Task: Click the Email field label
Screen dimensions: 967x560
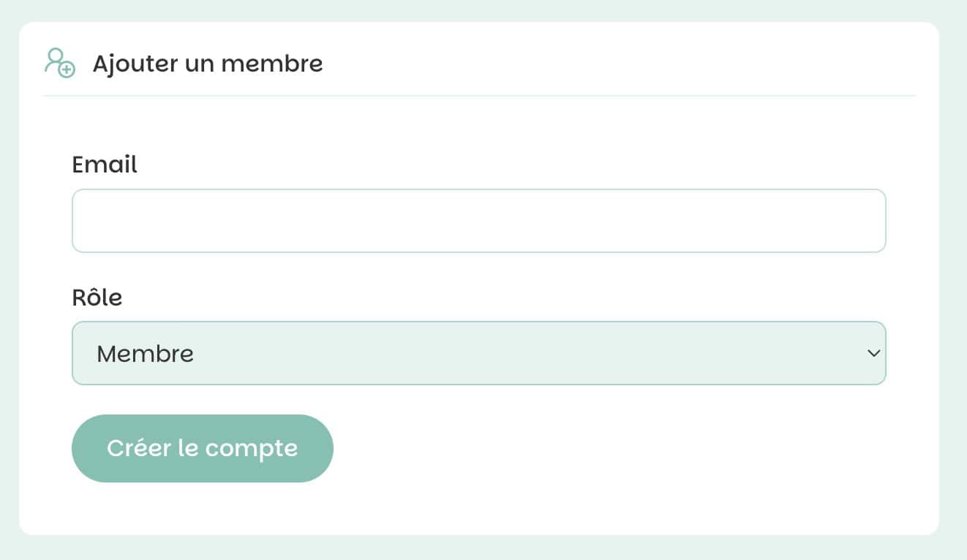Action: (105, 164)
